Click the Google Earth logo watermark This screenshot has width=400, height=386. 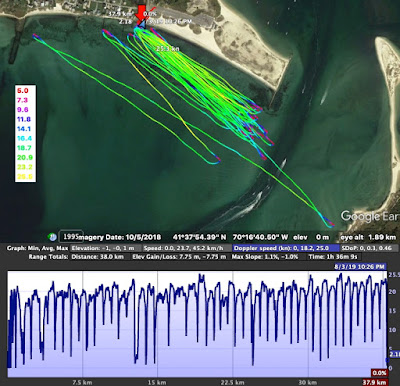pyautogui.click(x=370, y=216)
